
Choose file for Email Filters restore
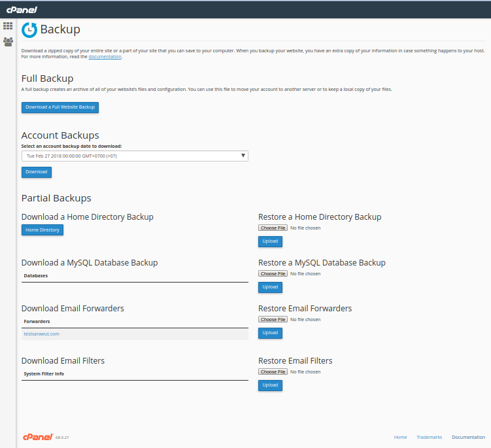point(273,371)
